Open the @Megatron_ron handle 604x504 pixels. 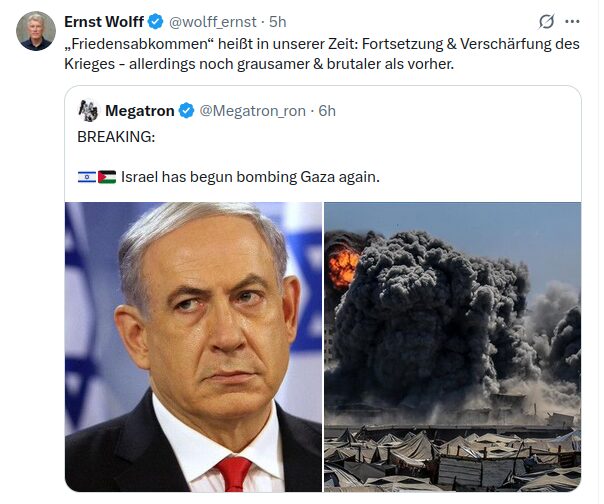[252, 111]
